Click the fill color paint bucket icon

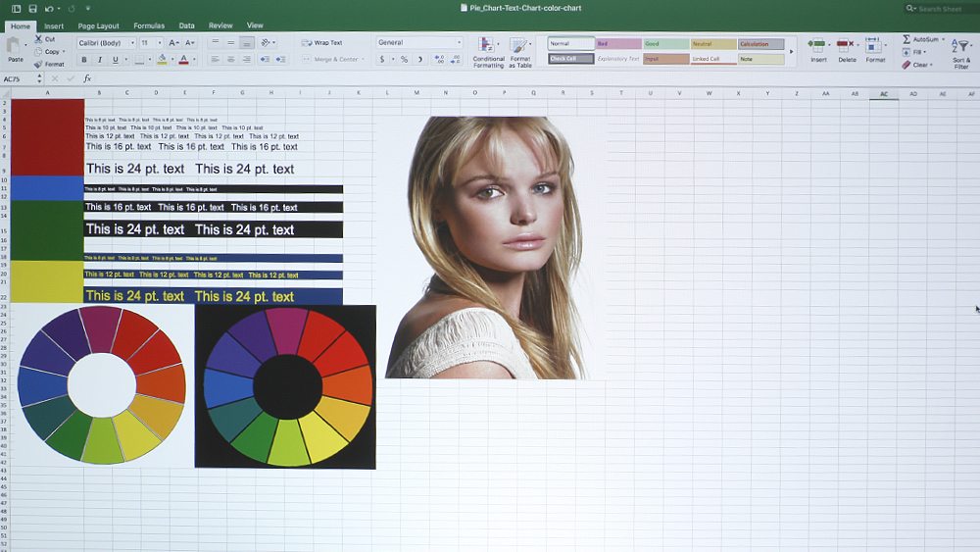(162, 60)
